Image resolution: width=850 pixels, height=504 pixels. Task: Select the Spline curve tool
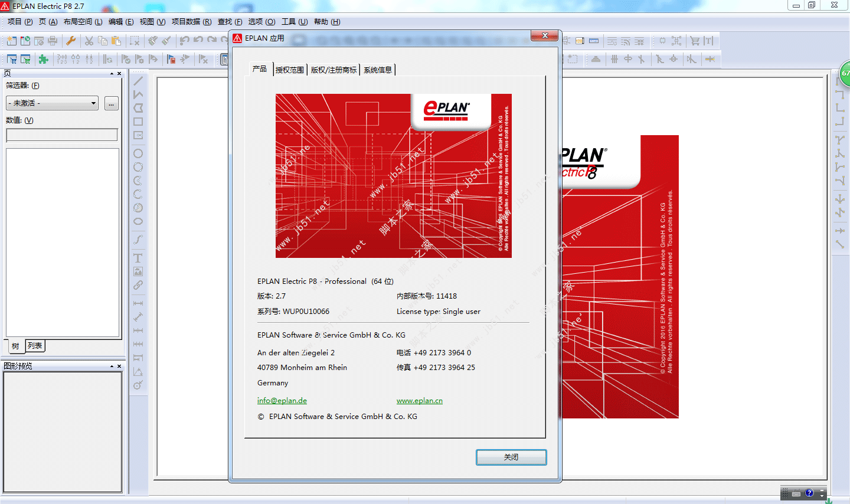pos(138,240)
